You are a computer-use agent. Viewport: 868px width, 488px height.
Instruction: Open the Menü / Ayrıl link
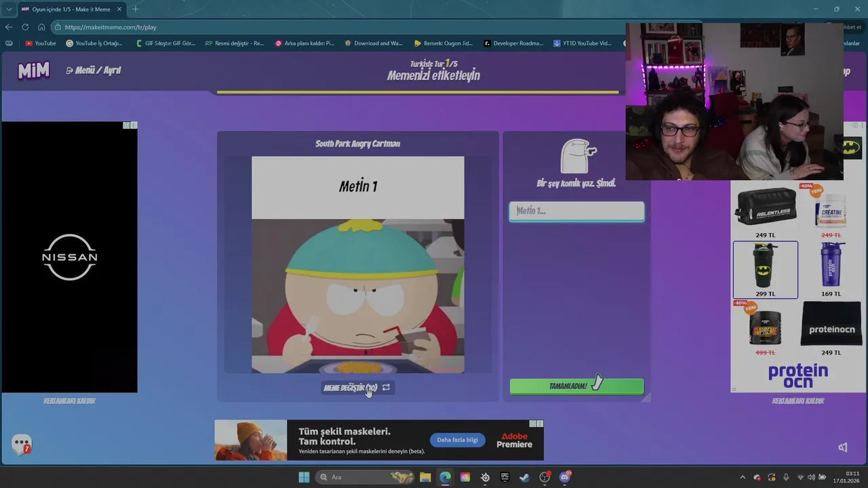pyautogui.click(x=94, y=70)
